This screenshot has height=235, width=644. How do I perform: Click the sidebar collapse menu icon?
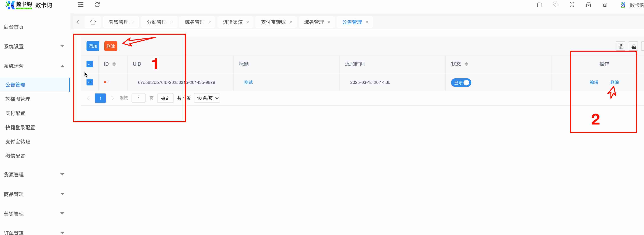pyautogui.click(x=80, y=5)
